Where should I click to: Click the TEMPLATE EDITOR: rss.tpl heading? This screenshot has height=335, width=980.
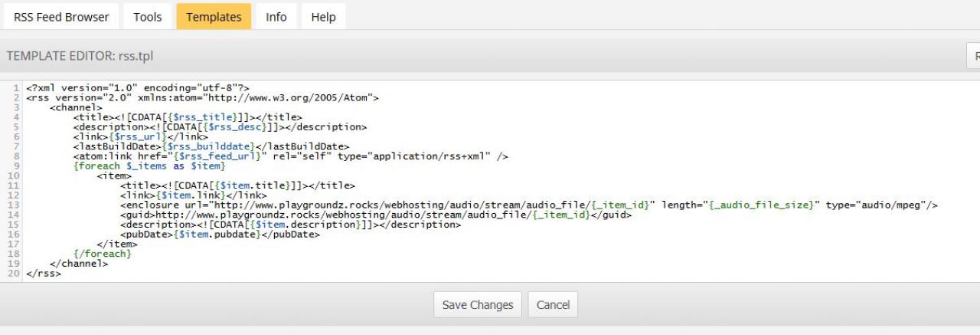[x=80, y=56]
